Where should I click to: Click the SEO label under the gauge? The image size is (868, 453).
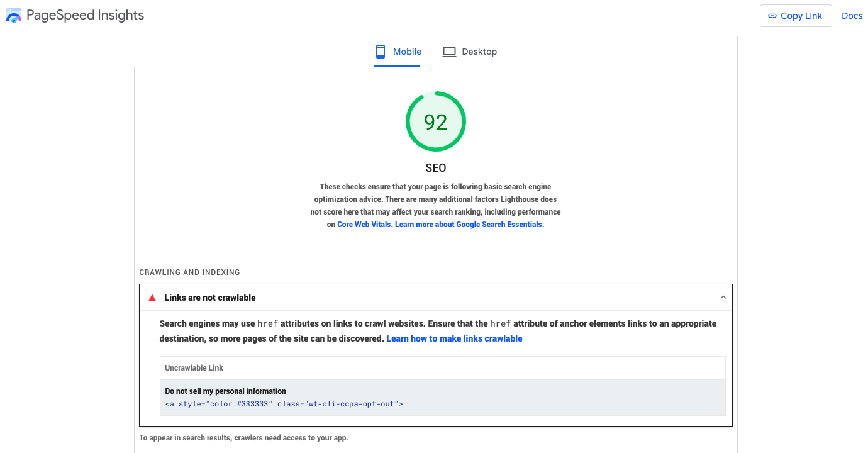(x=435, y=168)
